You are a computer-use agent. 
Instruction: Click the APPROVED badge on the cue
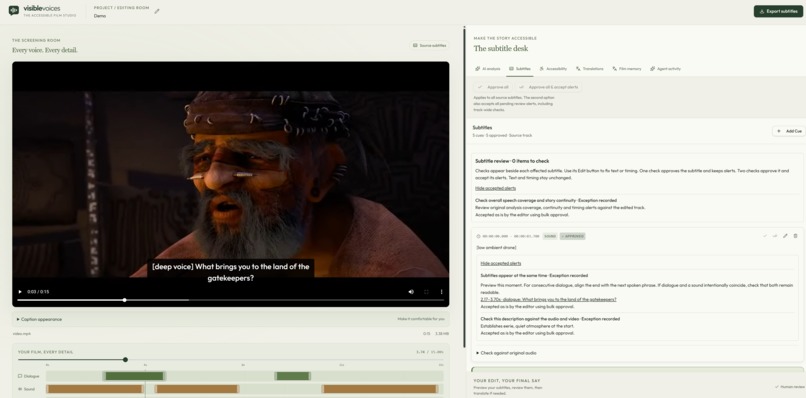(573, 237)
